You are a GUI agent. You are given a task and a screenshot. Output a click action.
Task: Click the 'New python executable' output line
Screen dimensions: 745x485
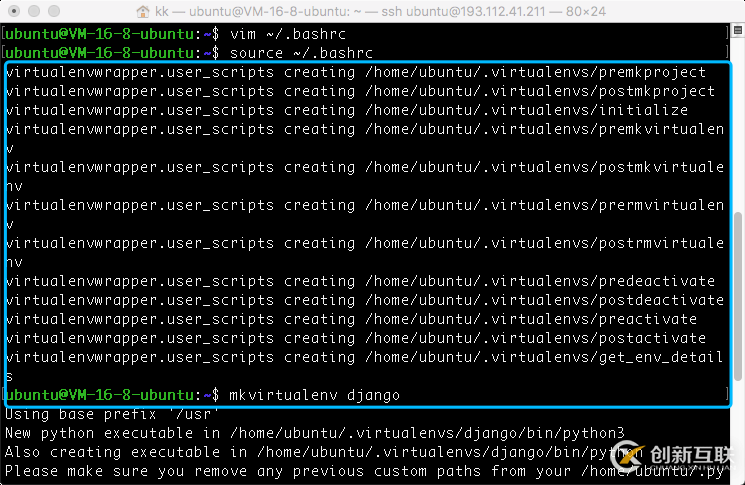click(315, 433)
